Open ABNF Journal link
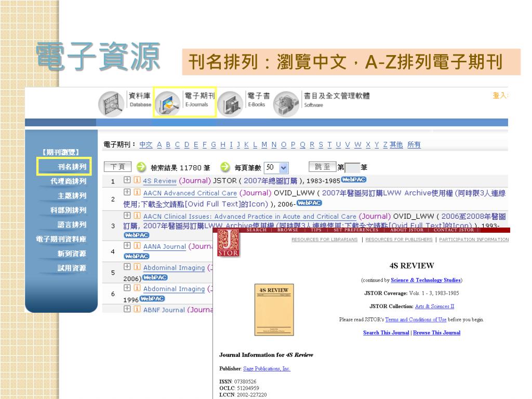 pyautogui.click(x=164, y=310)
